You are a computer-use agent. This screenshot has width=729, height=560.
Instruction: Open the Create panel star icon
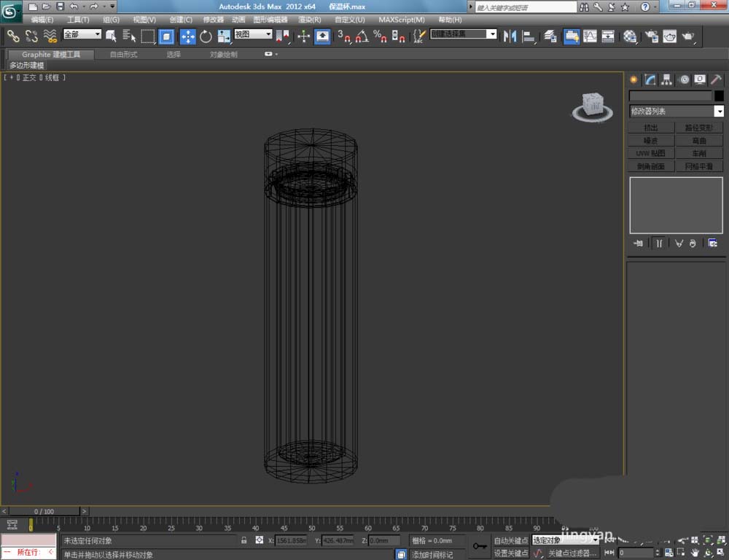coord(634,79)
